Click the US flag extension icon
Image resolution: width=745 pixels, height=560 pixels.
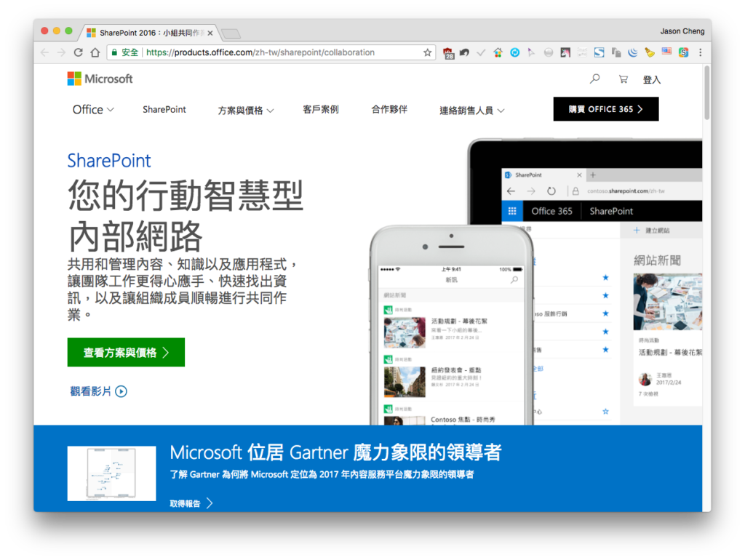(666, 52)
